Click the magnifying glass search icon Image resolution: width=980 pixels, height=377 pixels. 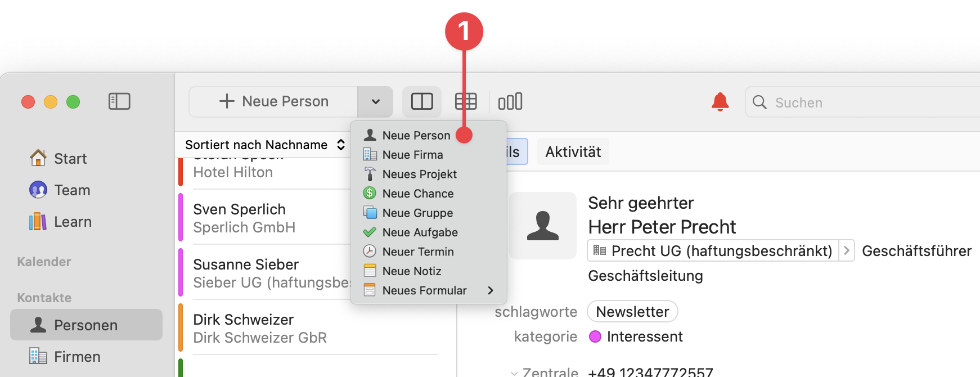[x=759, y=102]
